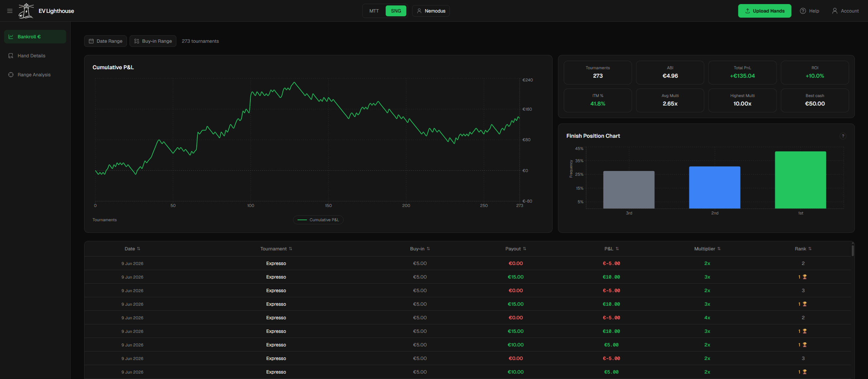868x379 pixels.
Task: Click the Multiplier column header
Action: 707,249
